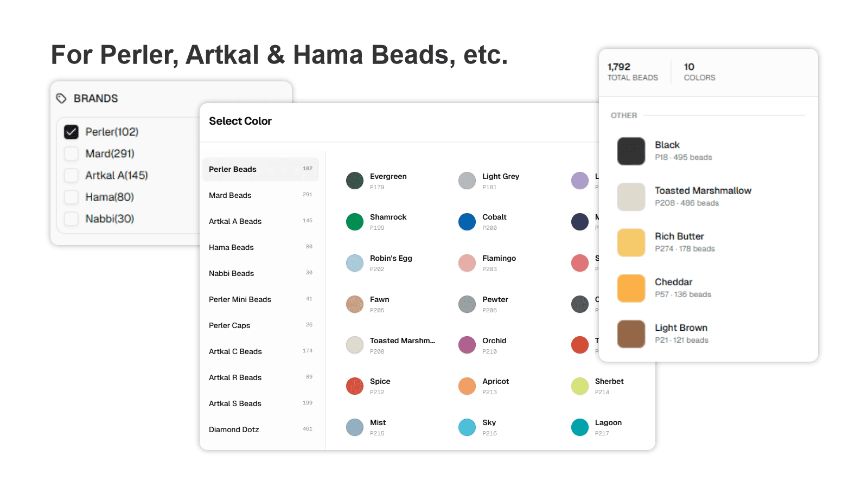Click the Light Brown bead swatch

630,333
